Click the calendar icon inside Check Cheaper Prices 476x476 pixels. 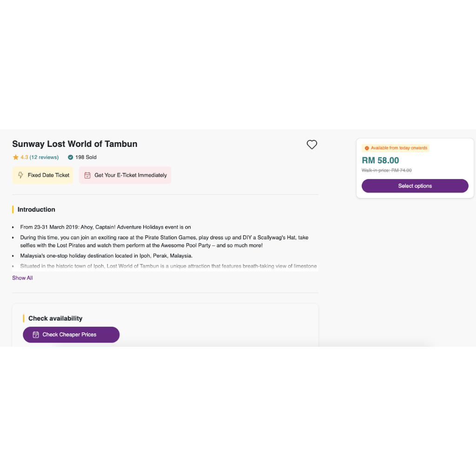35,335
